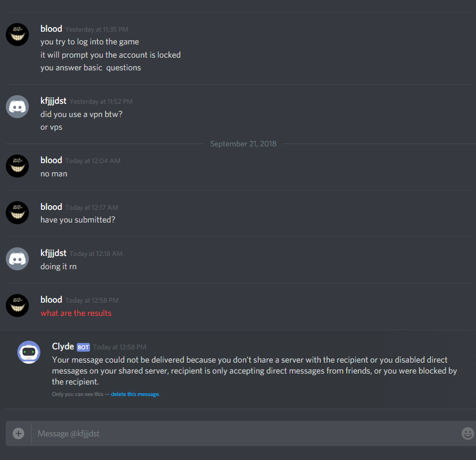Click the 'Today at 12:58 PM' timestamp by Clyde
This screenshot has width=476, height=460.
coord(119,347)
